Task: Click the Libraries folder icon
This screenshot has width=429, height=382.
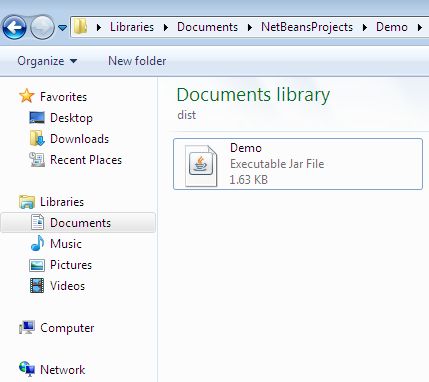Action: click(x=27, y=202)
